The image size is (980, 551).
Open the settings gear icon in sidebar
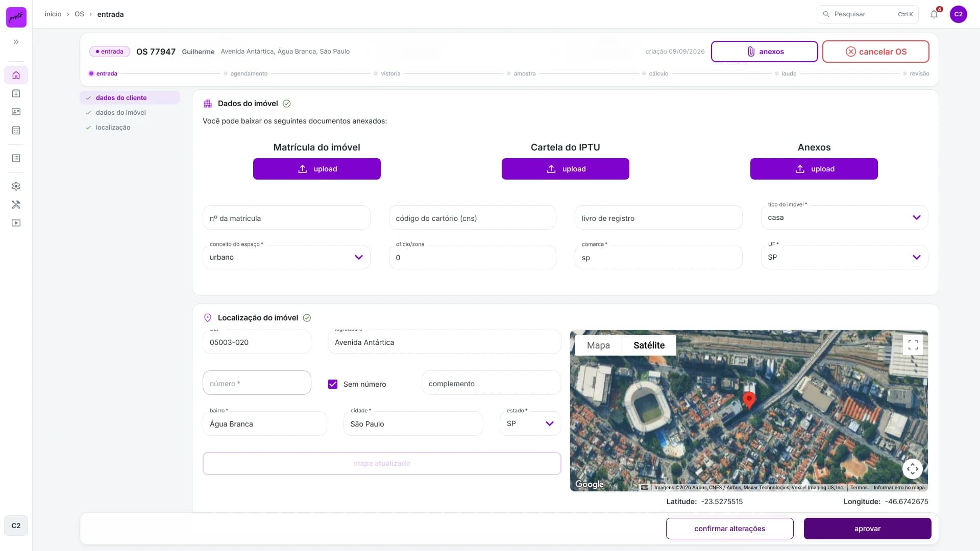point(16,186)
